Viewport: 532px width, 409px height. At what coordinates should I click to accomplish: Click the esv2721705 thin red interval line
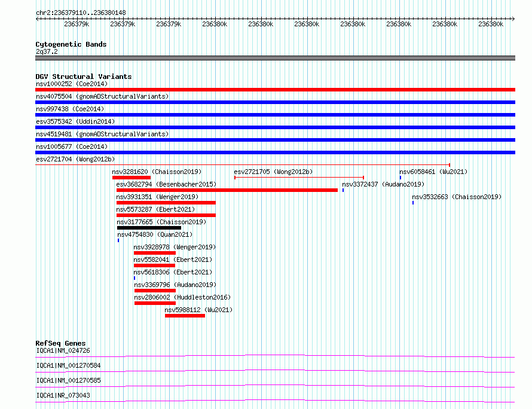point(299,178)
